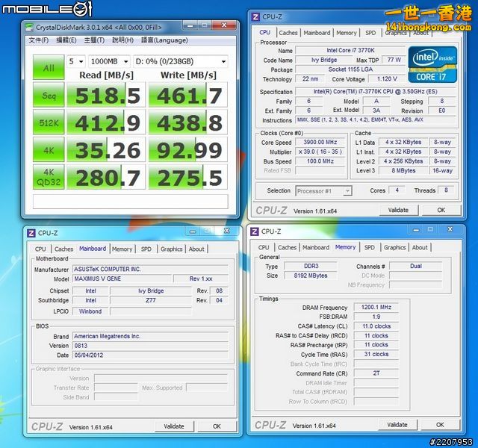
Task: Start the 512K test
Action: click(49, 122)
